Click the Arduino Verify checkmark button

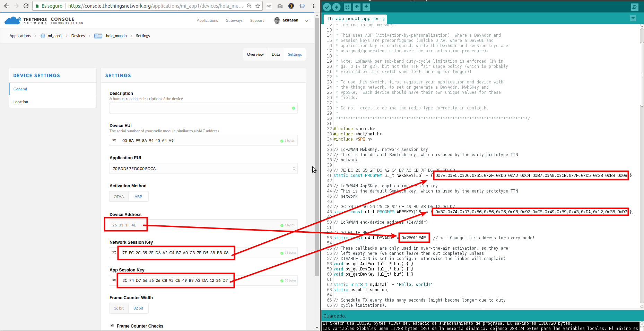point(327,7)
